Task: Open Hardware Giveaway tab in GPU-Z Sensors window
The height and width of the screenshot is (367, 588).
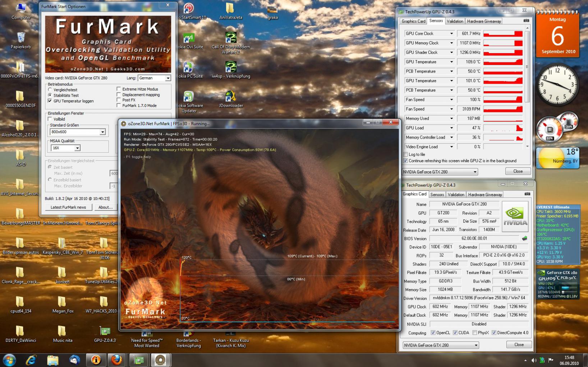Action: click(484, 21)
